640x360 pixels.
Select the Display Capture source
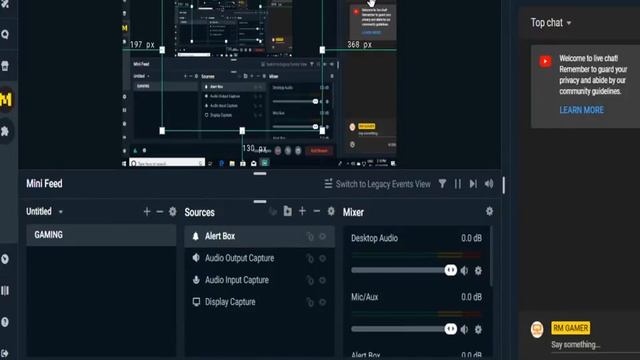pos(260,302)
